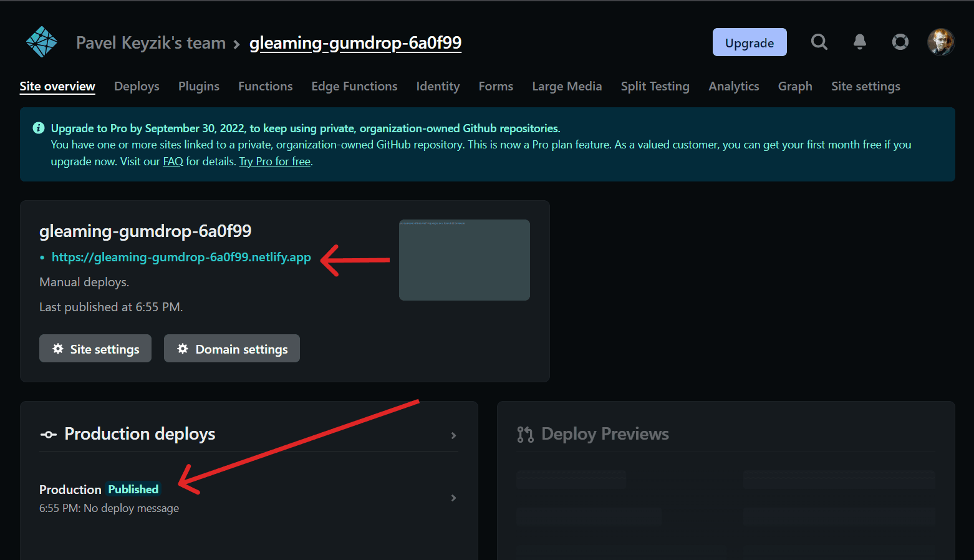Open the Site settings tab in navigation

tap(866, 86)
